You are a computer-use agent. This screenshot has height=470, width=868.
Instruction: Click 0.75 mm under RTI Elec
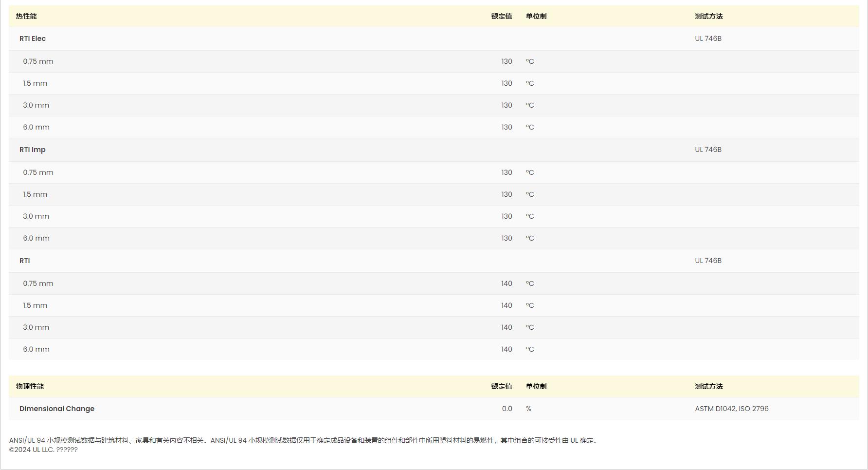tap(38, 61)
